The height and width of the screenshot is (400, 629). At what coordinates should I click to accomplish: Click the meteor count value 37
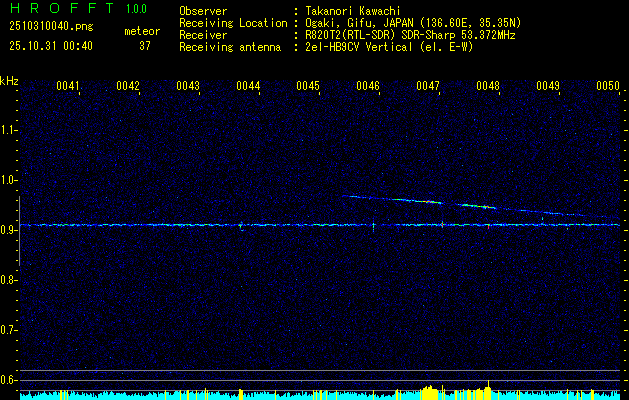click(145, 46)
